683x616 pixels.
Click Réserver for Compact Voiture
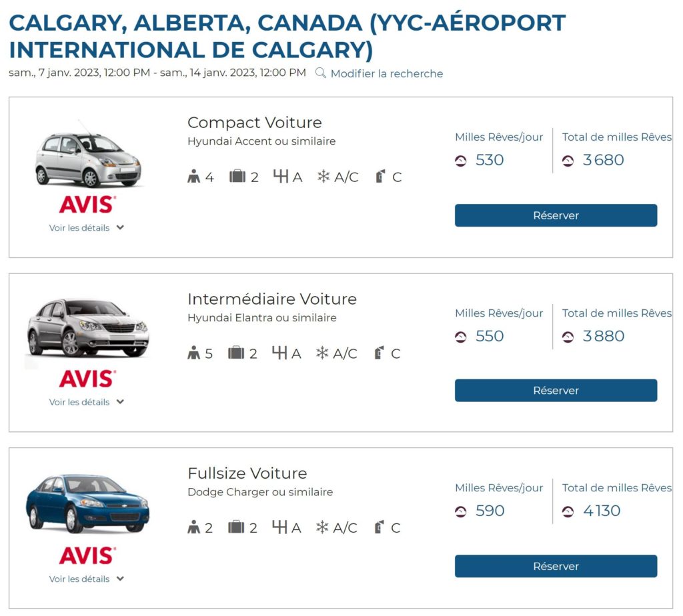[556, 215]
